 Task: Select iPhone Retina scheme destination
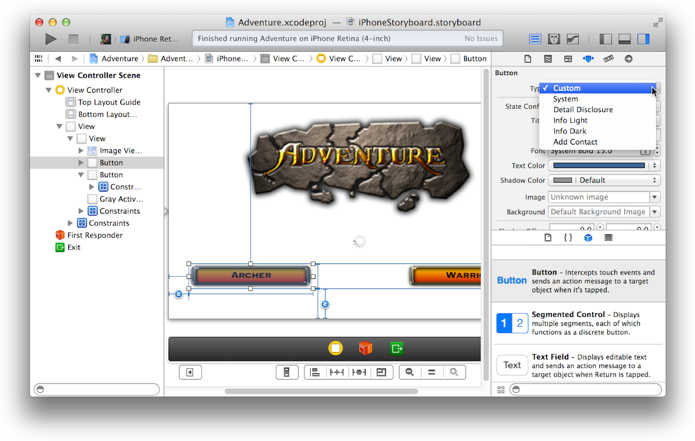coord(150,39)
